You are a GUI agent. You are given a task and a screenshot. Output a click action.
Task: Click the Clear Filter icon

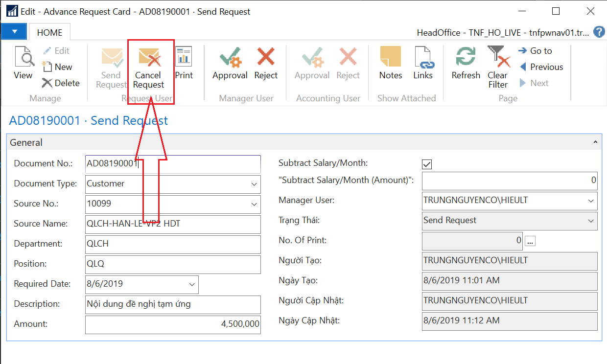(498, 57)
